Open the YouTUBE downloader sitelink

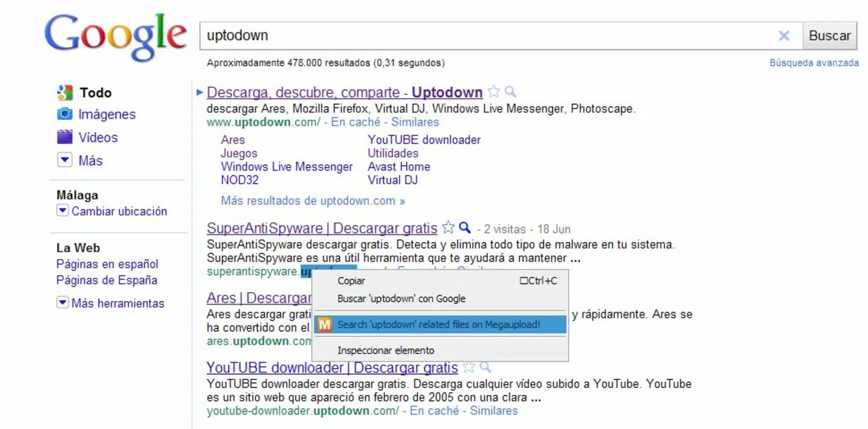pyautogui.click(x=424, y=140)
